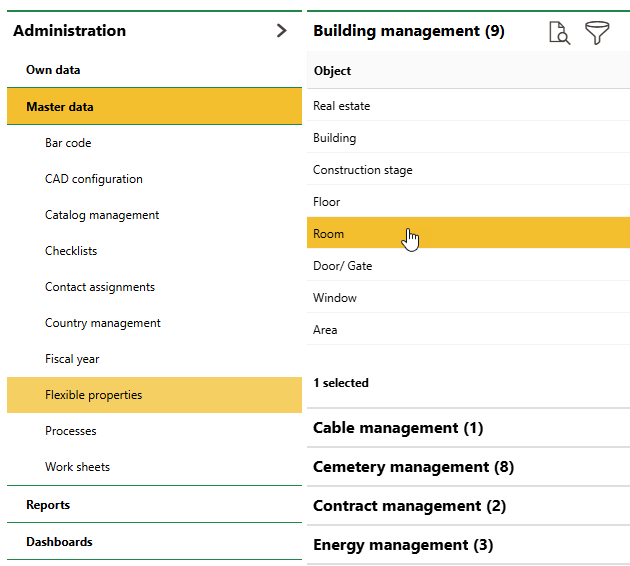The width and height of the screenshot is (630, 566).
Task: Select the Master data menu
Action: pos(60,107)
